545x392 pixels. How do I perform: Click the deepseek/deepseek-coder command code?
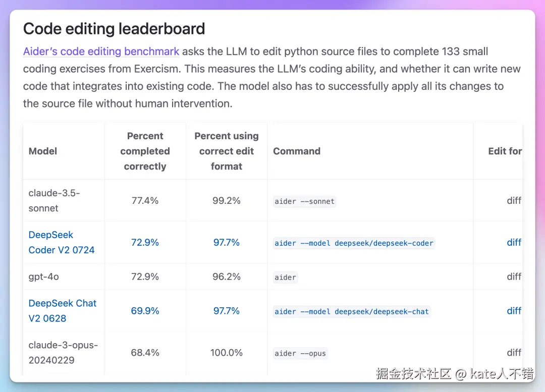coord(354,243)
